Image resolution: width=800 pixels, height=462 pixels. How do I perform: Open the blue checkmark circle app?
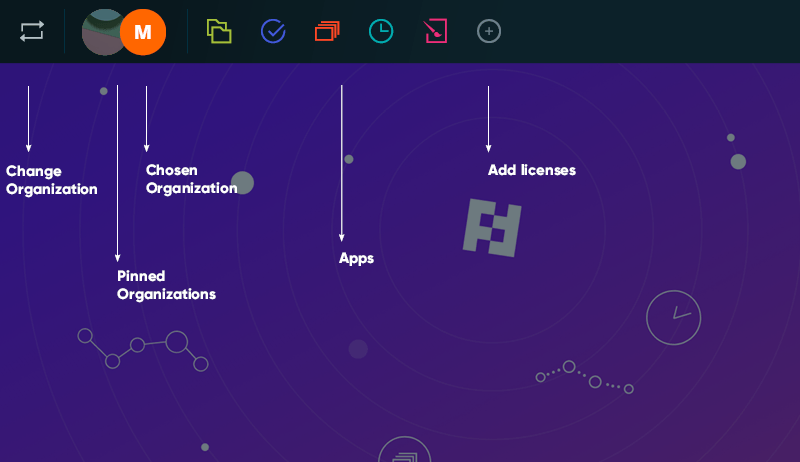273,31
